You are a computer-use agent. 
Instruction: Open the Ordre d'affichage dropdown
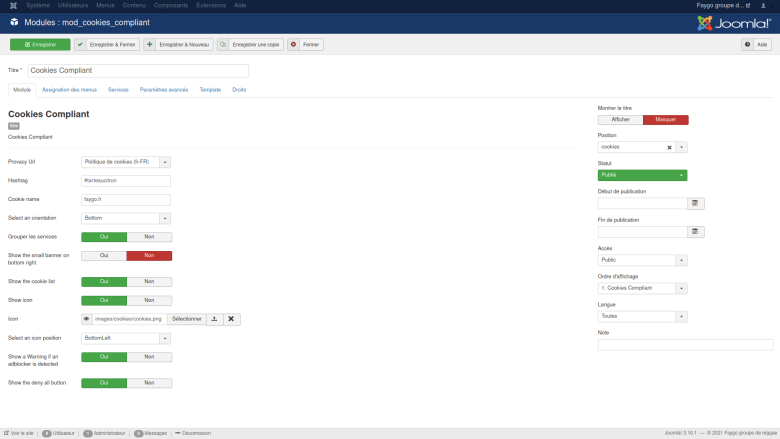[642, 288]
